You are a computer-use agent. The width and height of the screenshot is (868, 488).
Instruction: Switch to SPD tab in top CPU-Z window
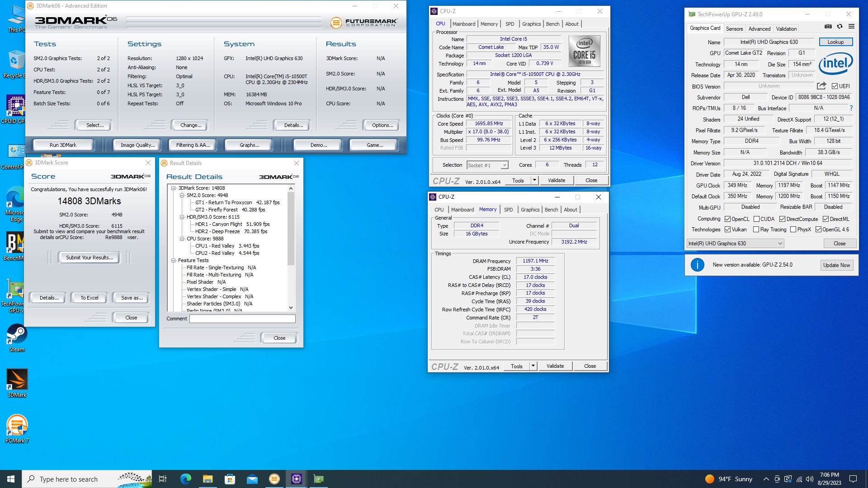click(509, 24)
